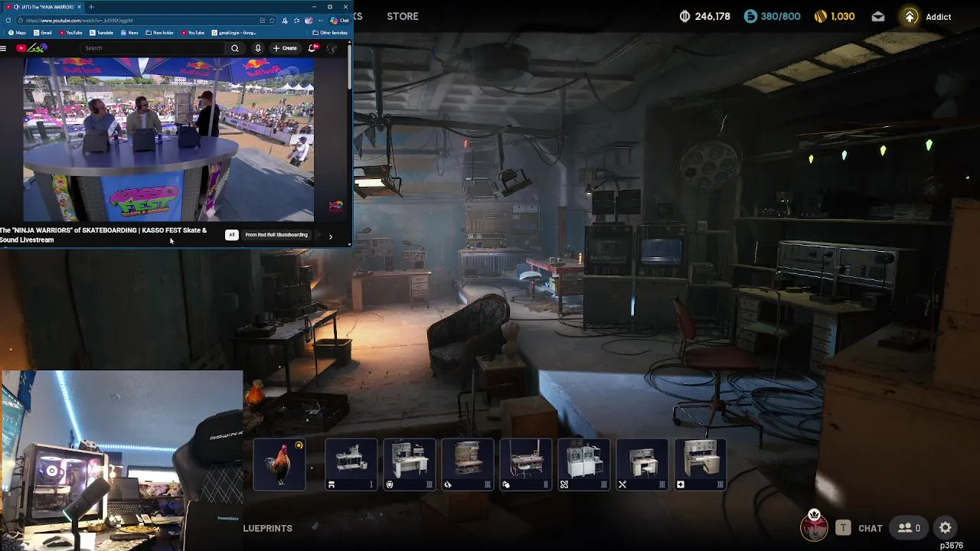
Task: Click the YouTube video player
Action: [168, 139]
